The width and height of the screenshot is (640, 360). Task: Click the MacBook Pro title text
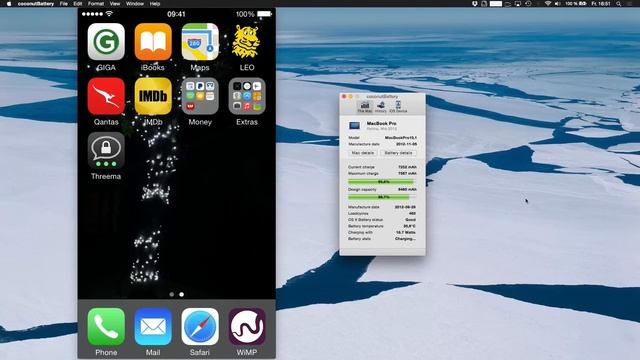point(381,123)
